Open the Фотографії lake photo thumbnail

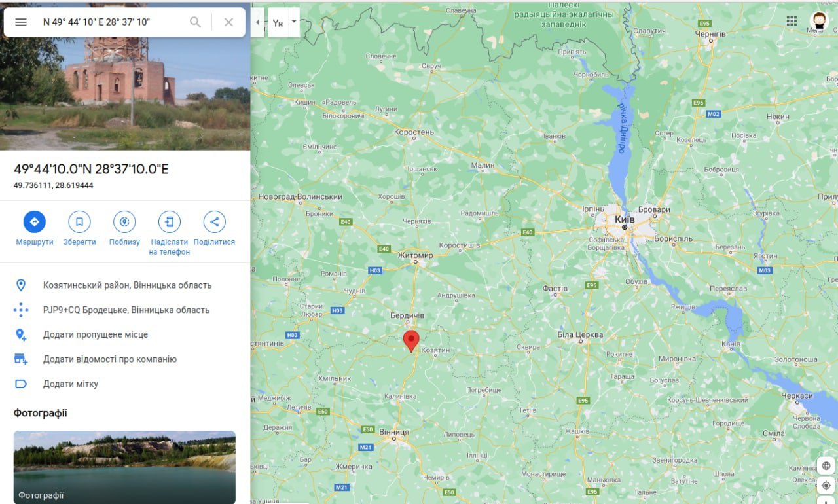click(x=124, y=467)
